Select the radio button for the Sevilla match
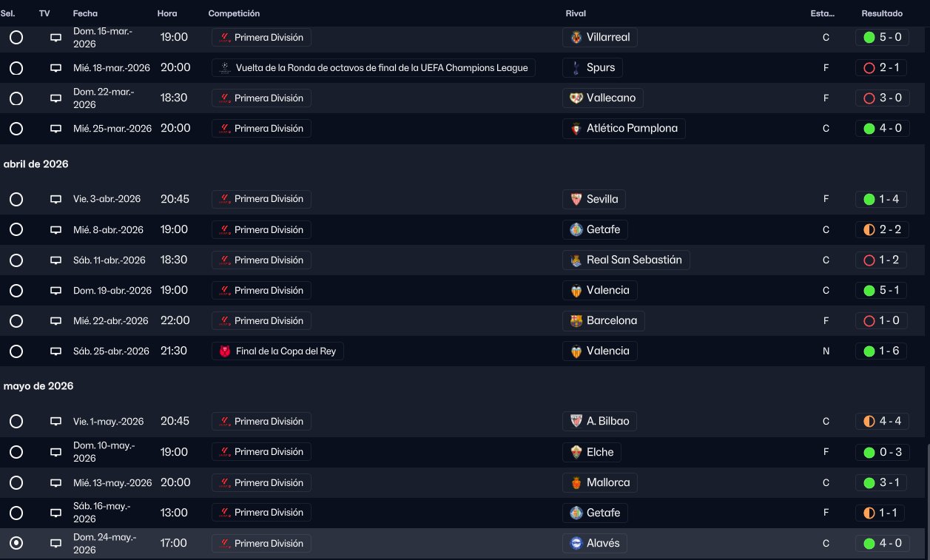The image size is (930, 560). tap(16, 199)
